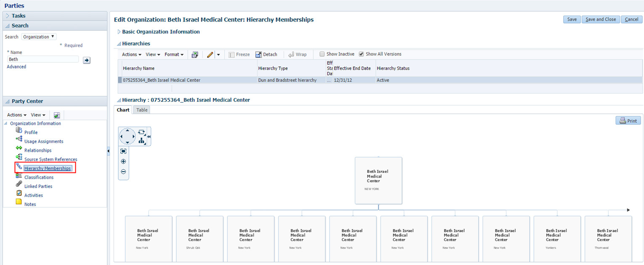
Task: Pan the chart right with the right arrow
Action: coord(134,136)
